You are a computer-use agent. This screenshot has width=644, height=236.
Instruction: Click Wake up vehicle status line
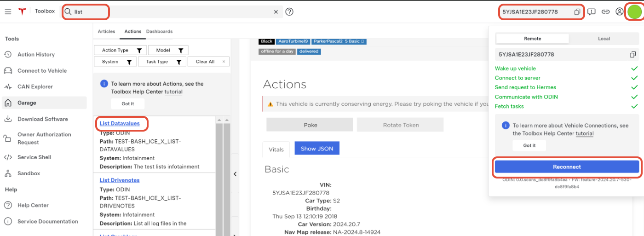pyautogui.click(x=515, y=69)
